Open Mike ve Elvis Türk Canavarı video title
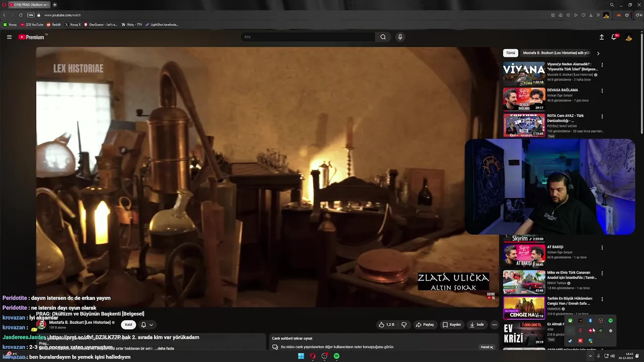The height and width of the screenshot is (362, 644). [x=572, y=275]
